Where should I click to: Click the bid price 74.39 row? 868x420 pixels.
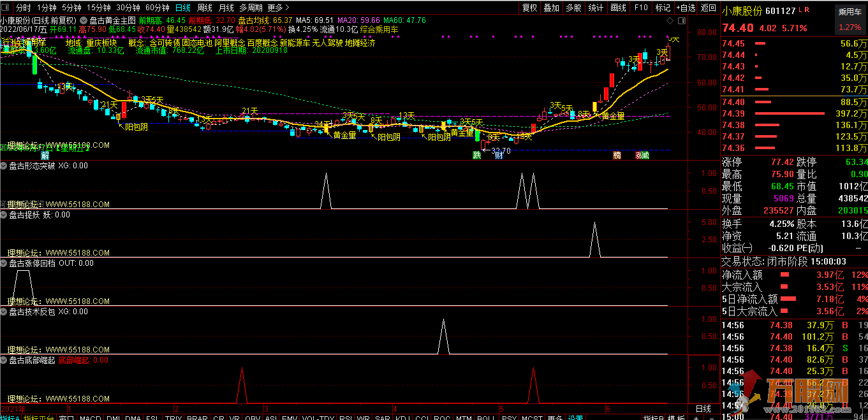click(x=794, y=113)
